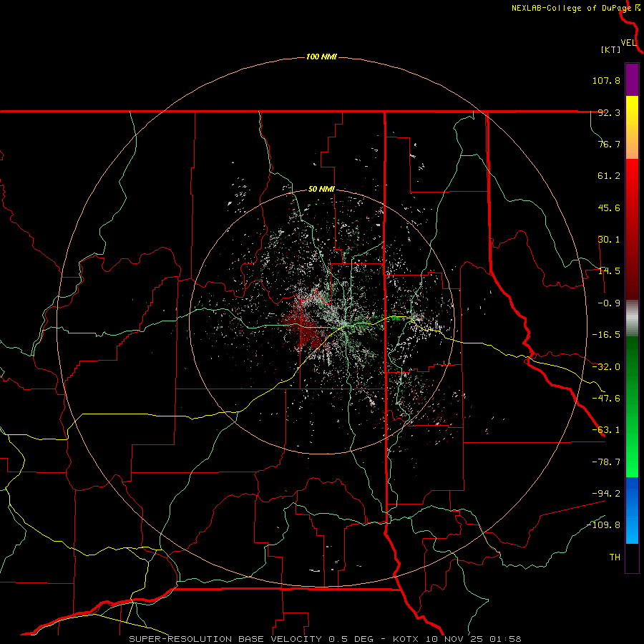This screenshot has height=644, width=644.
Task: Click the 45.6 velocity scale value
Action: pos(609,208)
